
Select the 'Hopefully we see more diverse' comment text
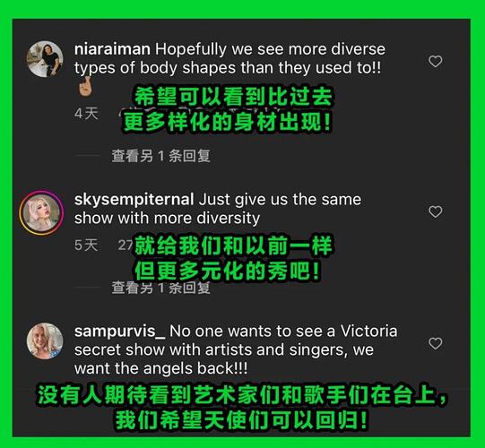(x=270, y=49)
